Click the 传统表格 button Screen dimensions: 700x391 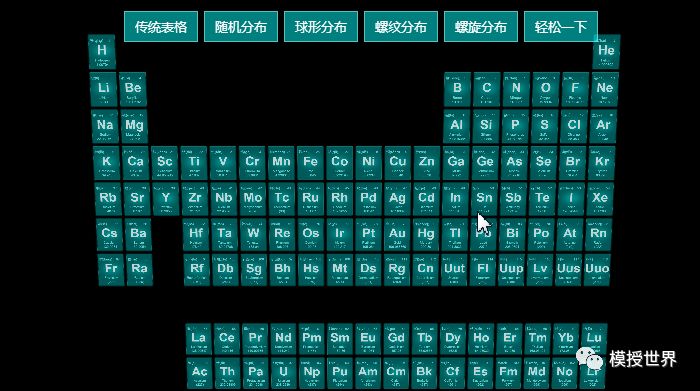(x=161, y=27)
